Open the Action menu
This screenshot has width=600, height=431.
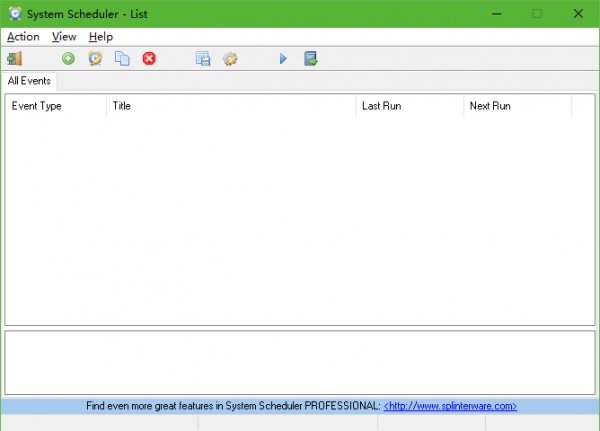[23, 37]
